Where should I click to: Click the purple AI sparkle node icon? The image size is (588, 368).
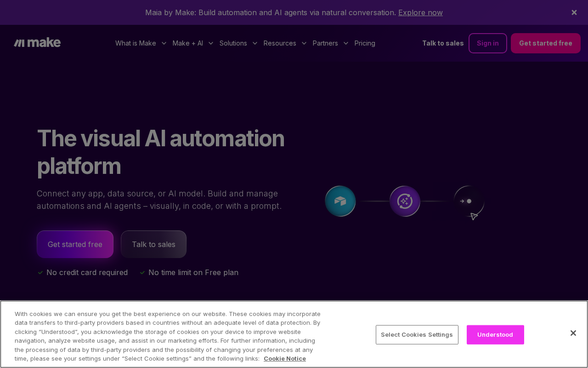point(405,201)
